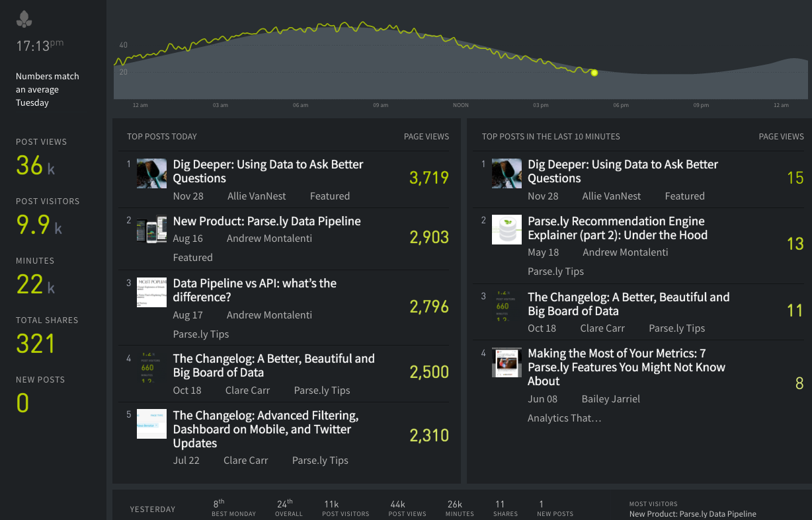
Task: Open the Making the Most of Your Metrics thumbnail
Action: point(507,363)
